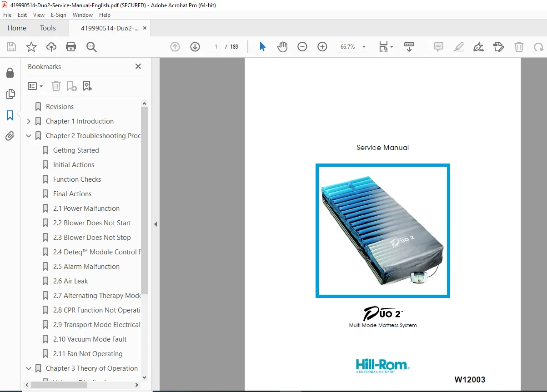Toggle the bookmarks panel icon
Viewport: 547px width, 392px height.
click(x=10, y=115)
